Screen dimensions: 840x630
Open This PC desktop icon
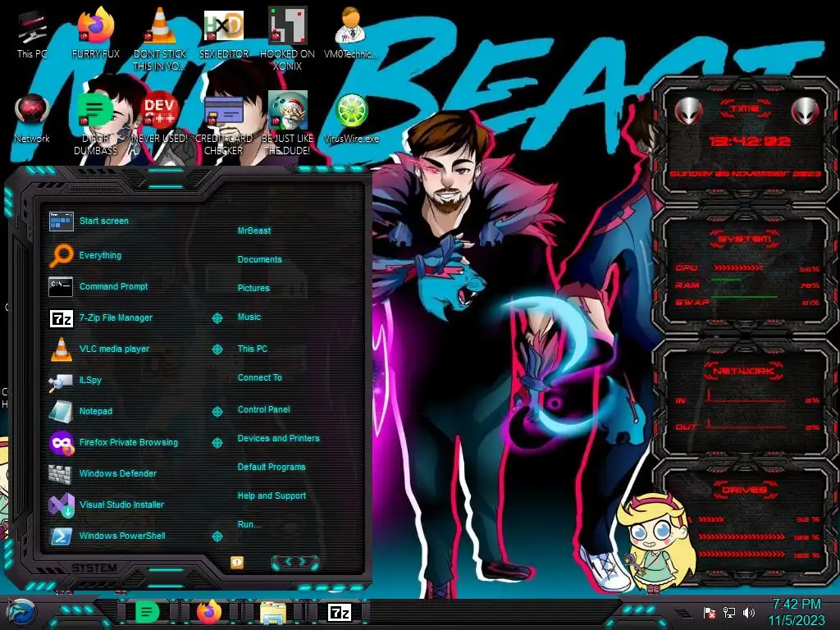[x=32, y=34]
